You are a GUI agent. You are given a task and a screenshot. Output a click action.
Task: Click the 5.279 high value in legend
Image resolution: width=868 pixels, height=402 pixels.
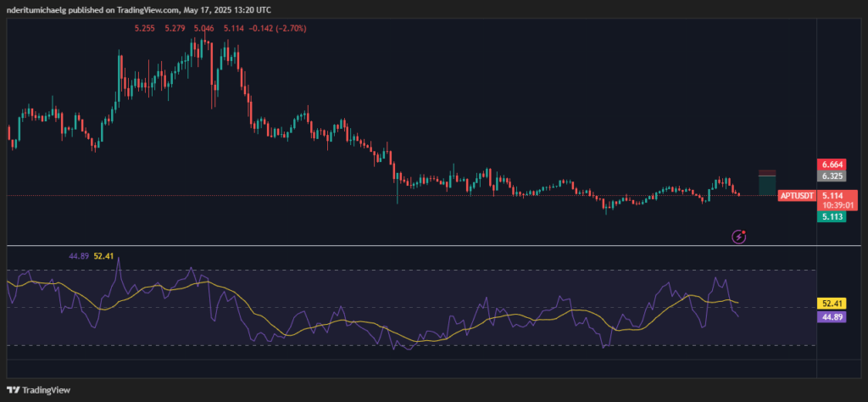175,28
